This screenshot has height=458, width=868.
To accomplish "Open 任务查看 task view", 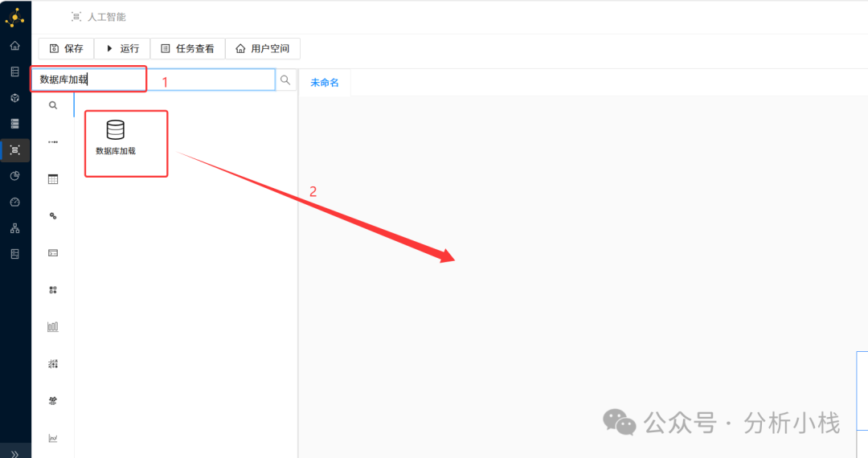I will [x=187, y=49].
